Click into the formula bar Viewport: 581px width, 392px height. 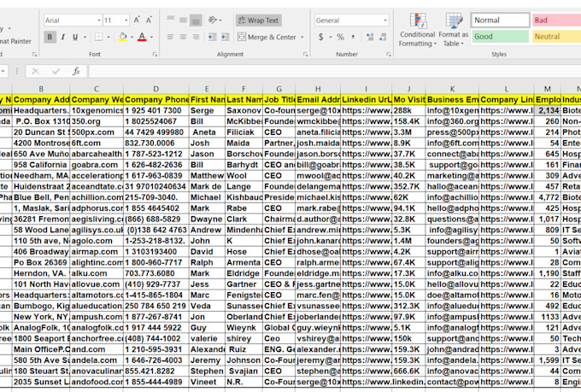tap(335, 71)
